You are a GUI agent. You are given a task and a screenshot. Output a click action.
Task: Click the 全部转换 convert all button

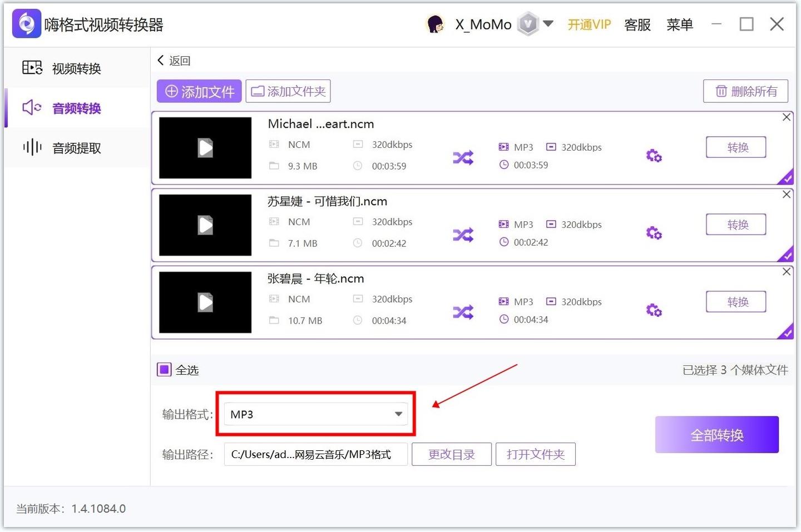point(716,434)
